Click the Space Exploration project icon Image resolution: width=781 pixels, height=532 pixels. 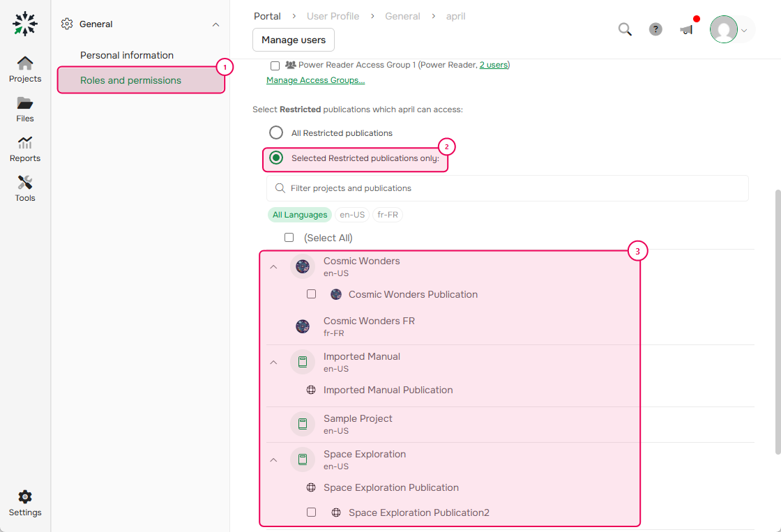[303, 459]
